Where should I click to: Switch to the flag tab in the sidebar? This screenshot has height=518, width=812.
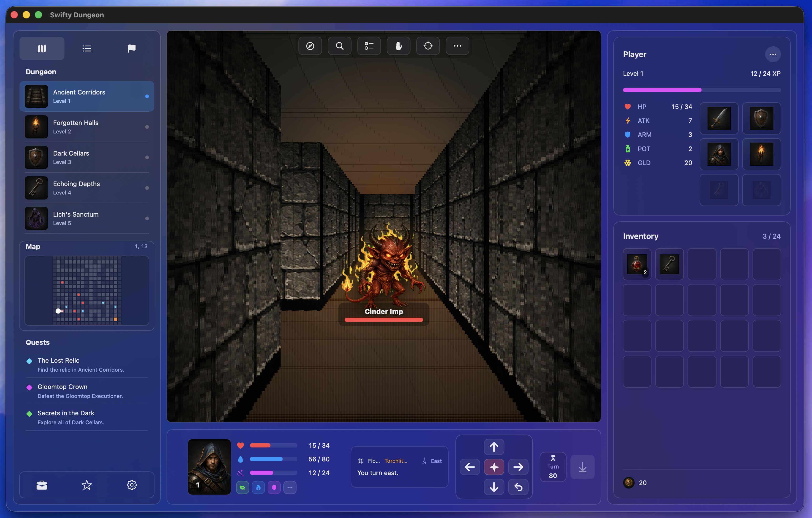tap(132, 48)
